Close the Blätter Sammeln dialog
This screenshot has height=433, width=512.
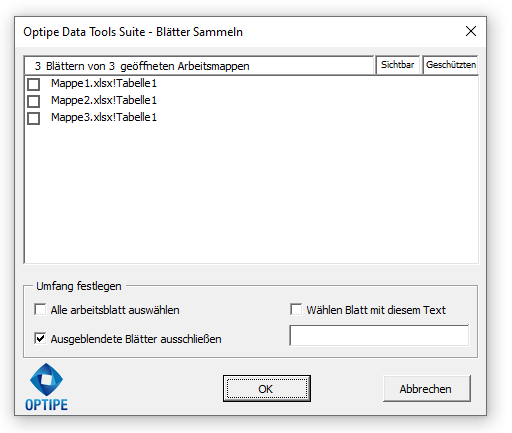click(471, 31)
